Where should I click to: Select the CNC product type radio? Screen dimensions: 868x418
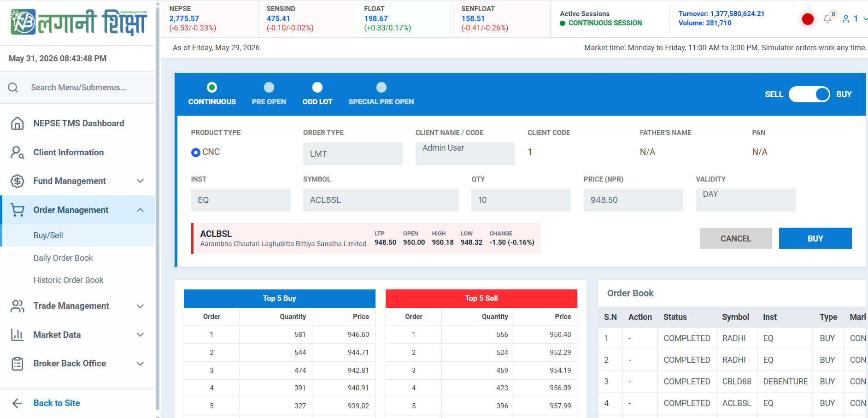(196, 152)
